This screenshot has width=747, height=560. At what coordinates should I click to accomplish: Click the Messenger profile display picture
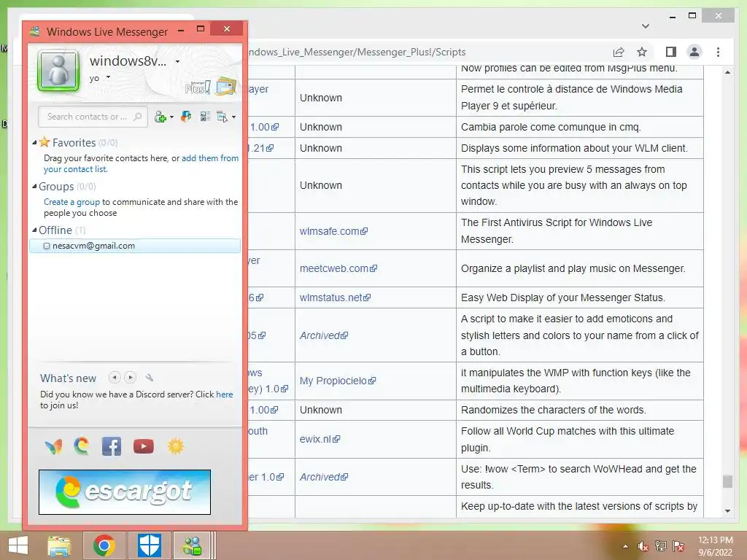pos(58,71)
